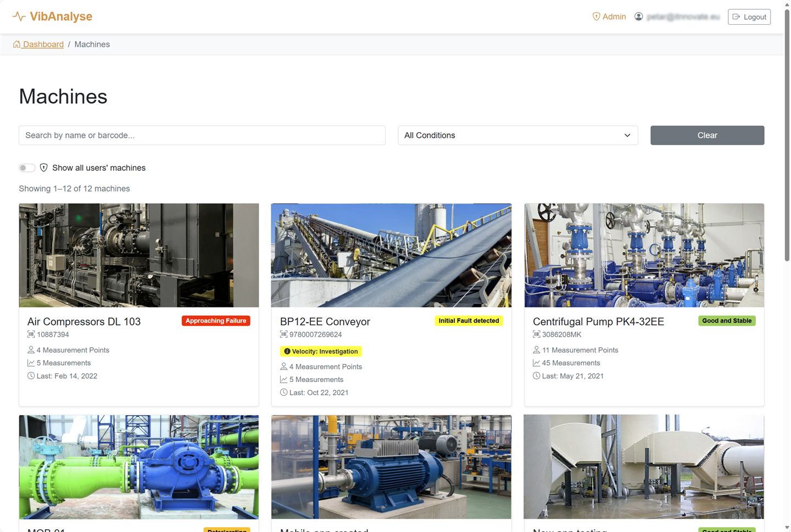
Task: Click shield icon next to Show all users' machines
Action: point(44,168)
